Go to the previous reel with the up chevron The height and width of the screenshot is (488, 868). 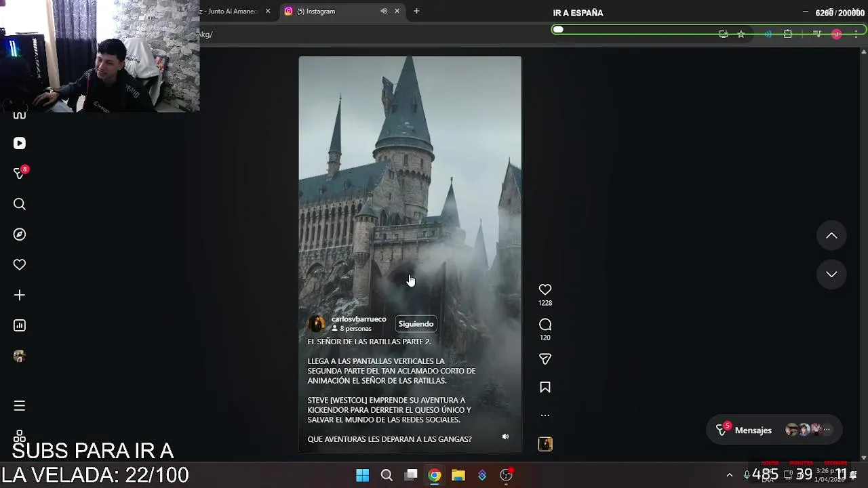[x=831, y=236]
